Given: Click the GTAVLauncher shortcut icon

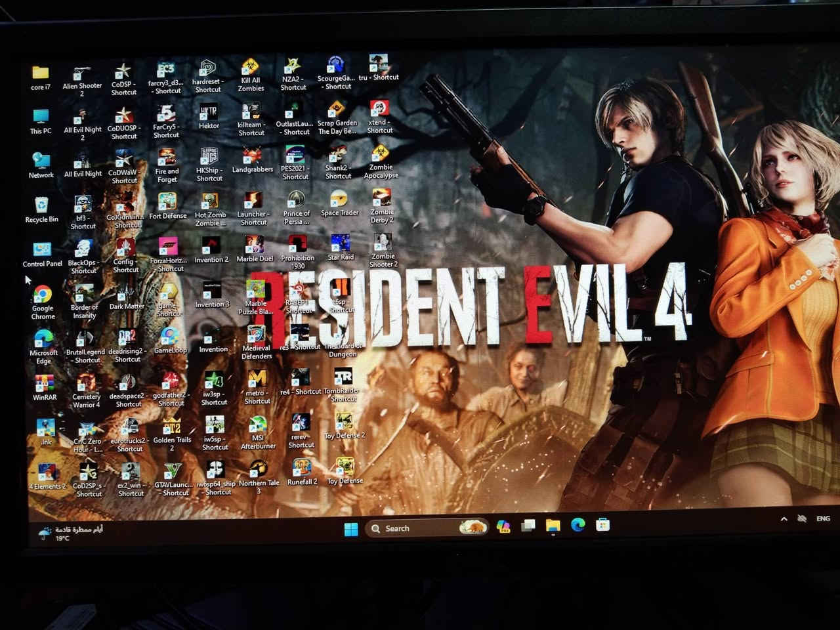Looking at the screenshot, I should coord(173,471).
